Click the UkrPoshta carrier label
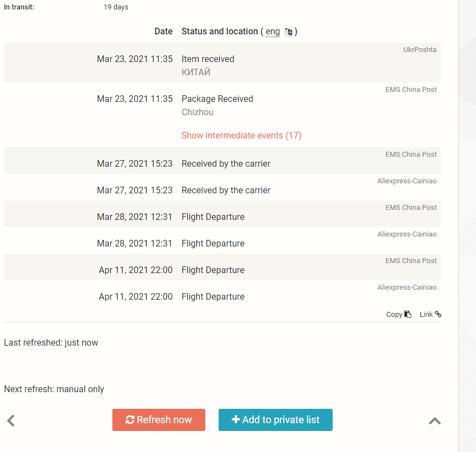Image resolution: width=476 pixels, height=452 pixels. coord(420,50)
